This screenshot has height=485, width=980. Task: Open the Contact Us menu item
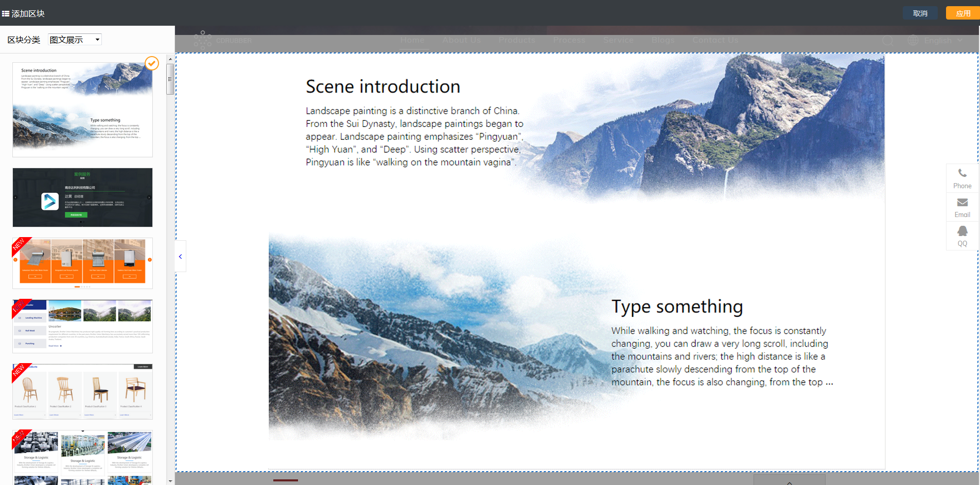[715, 40]
